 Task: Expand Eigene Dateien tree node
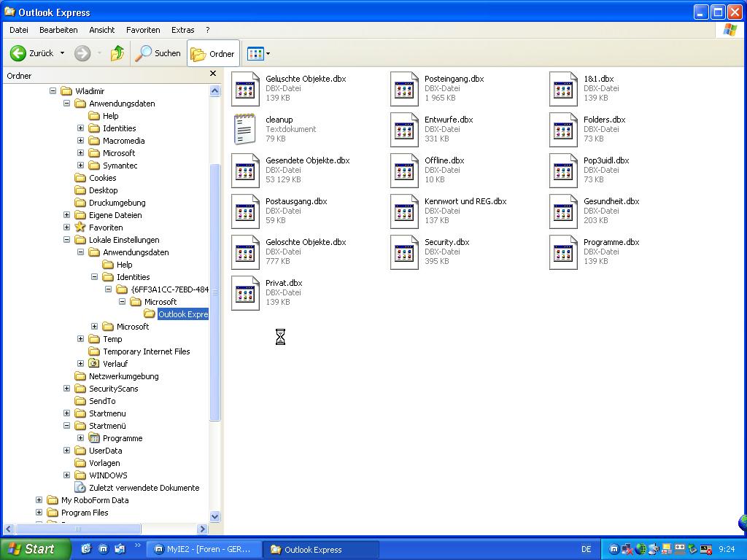click(x=66, y=215)
